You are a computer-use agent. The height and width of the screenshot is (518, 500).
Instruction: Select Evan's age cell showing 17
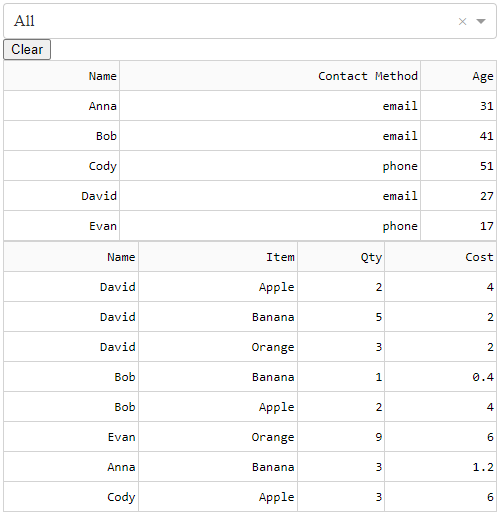tap(459, 226)
